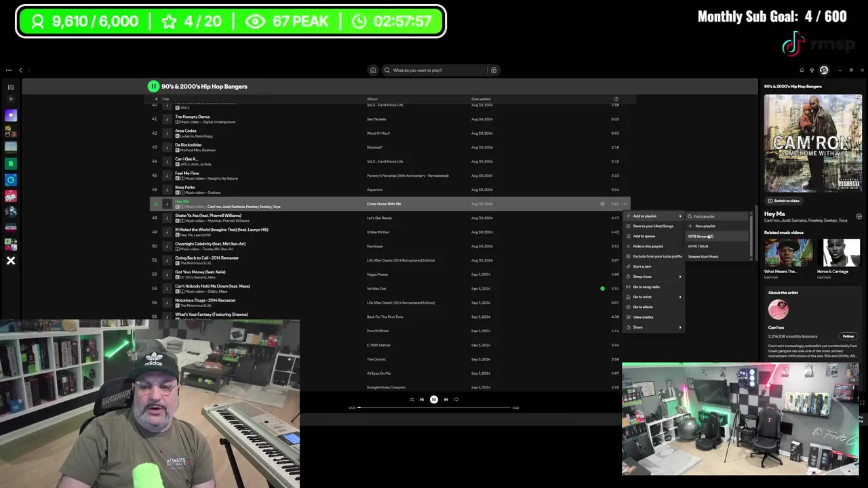Click the Date added column header

[481, 99]
